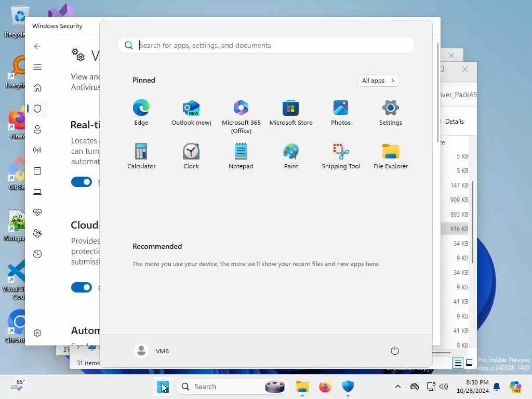Open Calculator app
The image size is (532, 399).
point(141,156)
